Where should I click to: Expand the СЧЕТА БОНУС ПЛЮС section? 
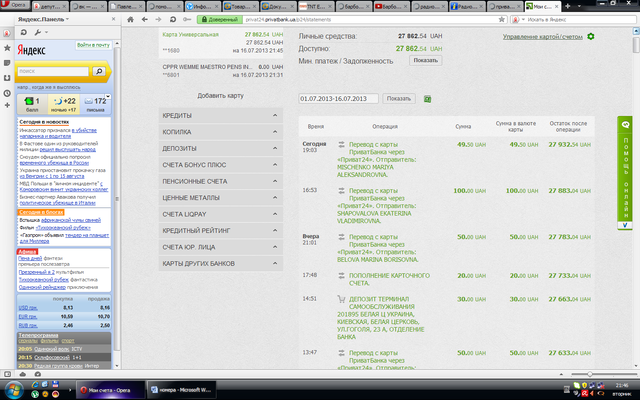220,165
